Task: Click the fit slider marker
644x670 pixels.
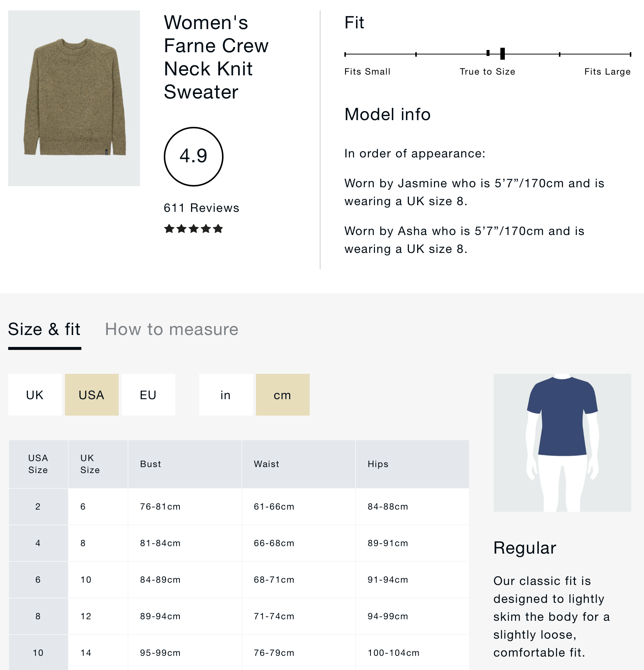Action: click(x=502, y=54)
